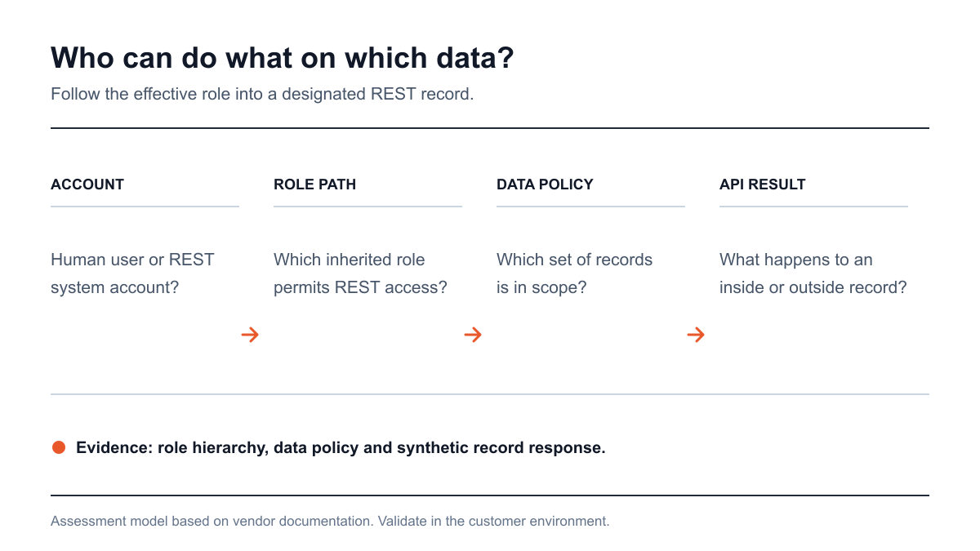Viewport: 980px width, 551px height.
Task: Click the underline beneath the ACCOUNT heading
Action: tap(145, 207)
